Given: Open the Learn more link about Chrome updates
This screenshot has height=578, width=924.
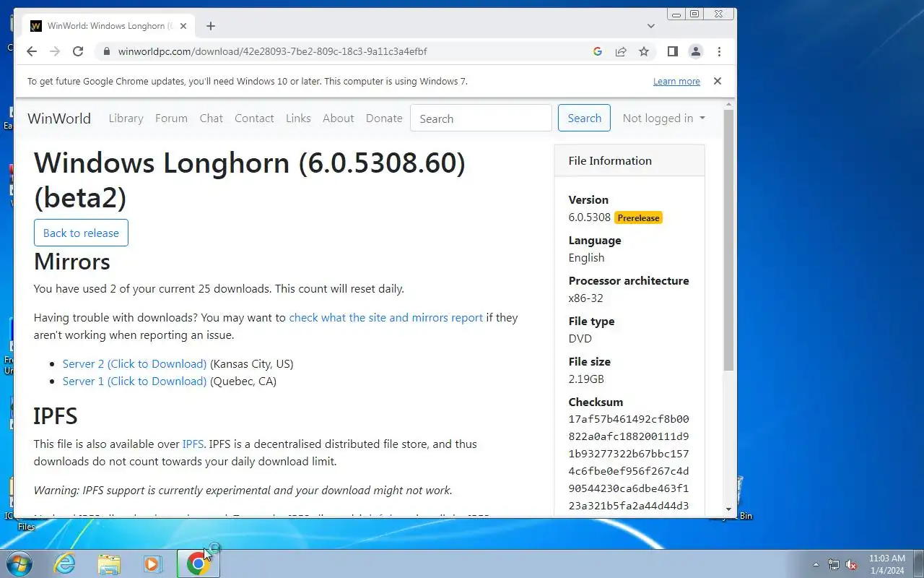Looking at the screenshot, I should point(676,82).
